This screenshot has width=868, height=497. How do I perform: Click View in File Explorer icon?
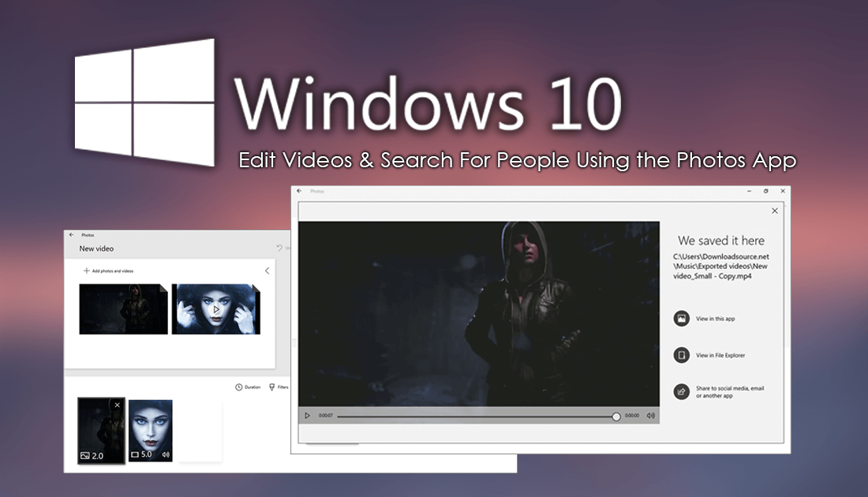click(682, 355)
